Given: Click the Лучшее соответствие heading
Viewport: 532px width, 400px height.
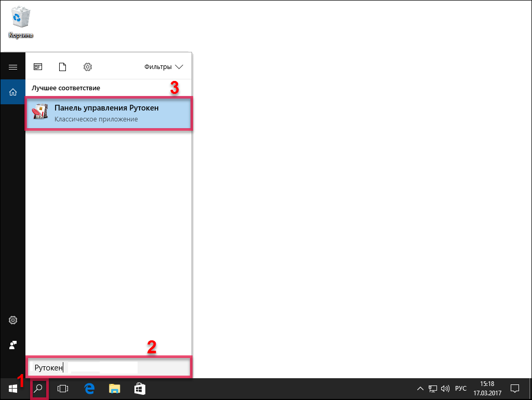Looking at the screenshot, I should click(66, 88).
